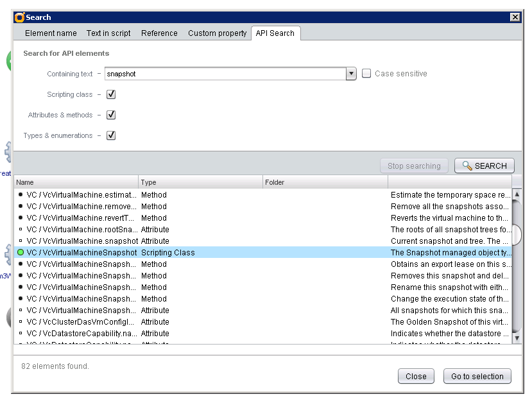Click the results list scrollbar thumb
This screenshot has width=532, height=401.
[x=517, y=234]
